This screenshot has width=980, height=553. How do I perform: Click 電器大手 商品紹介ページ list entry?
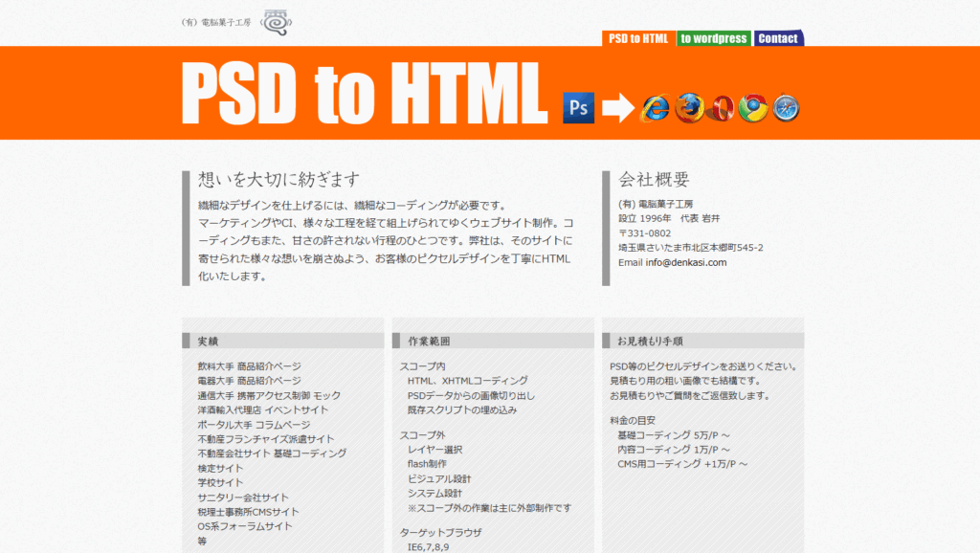(x=250, y=381)
